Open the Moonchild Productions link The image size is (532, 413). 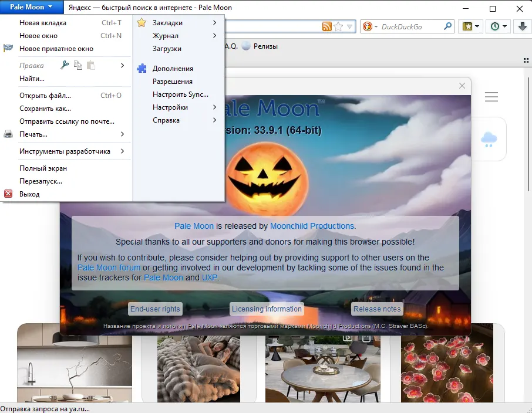[x=312, y=226]
